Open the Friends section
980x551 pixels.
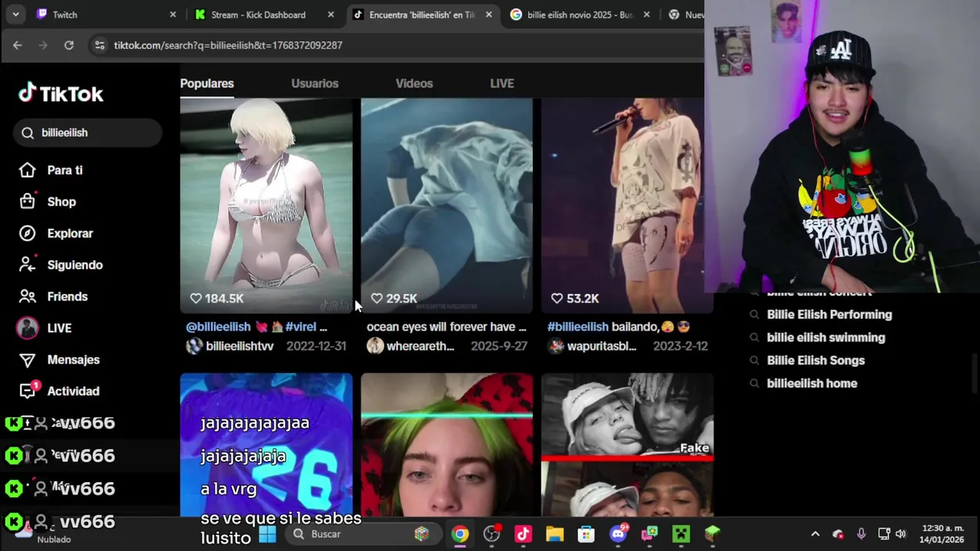(x=54, y=296)
